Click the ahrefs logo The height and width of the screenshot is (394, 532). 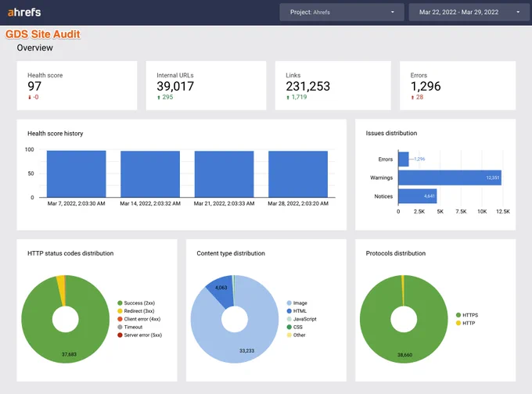click(24, 13)
